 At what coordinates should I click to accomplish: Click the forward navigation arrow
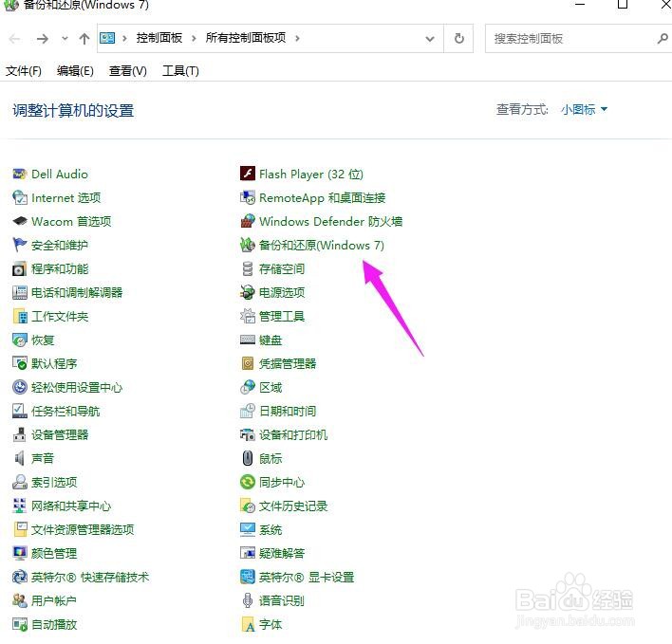tap(43, 39)
